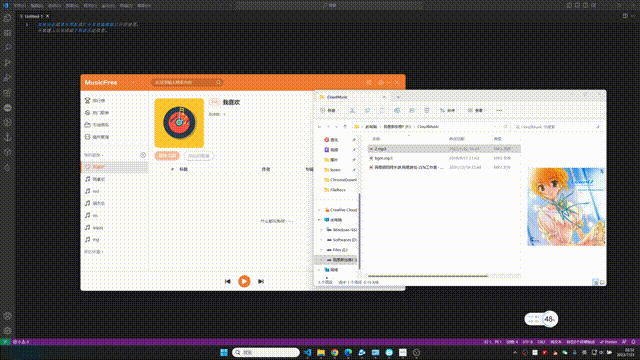
Task: Click the 作者 column header in MusicFree
Action: [266, 169]
